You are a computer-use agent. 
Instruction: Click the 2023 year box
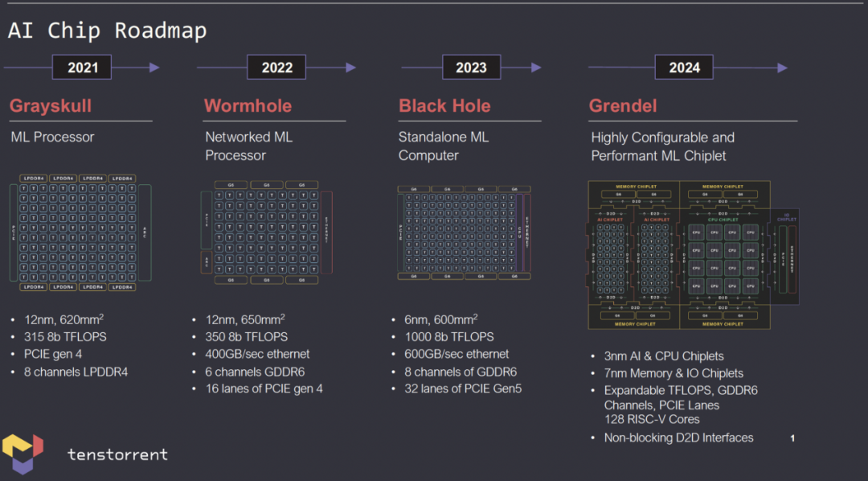471,67
